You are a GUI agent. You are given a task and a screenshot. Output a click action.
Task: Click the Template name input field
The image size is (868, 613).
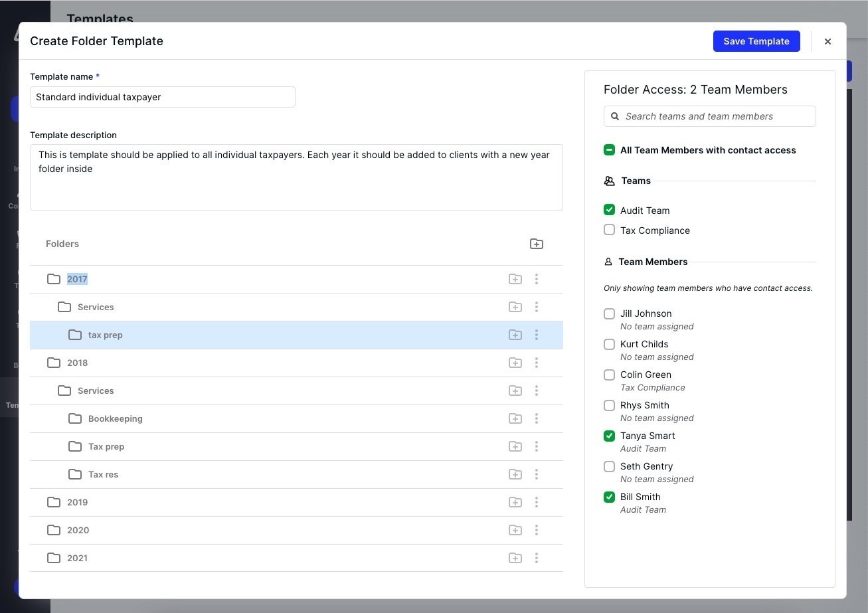tap(162, 97)
